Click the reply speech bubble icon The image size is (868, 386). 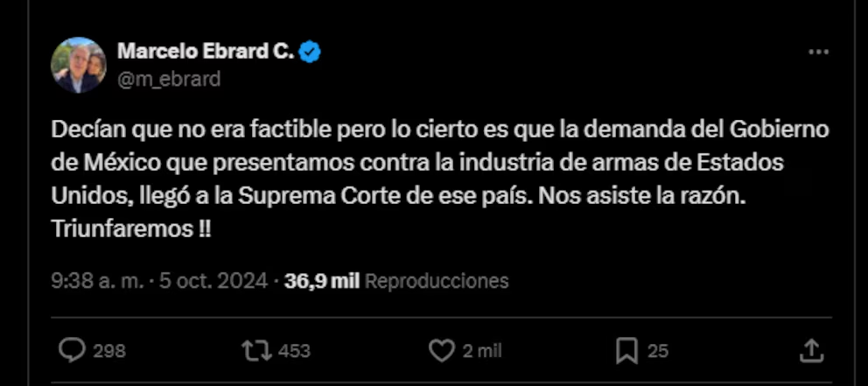click(72, 351)
